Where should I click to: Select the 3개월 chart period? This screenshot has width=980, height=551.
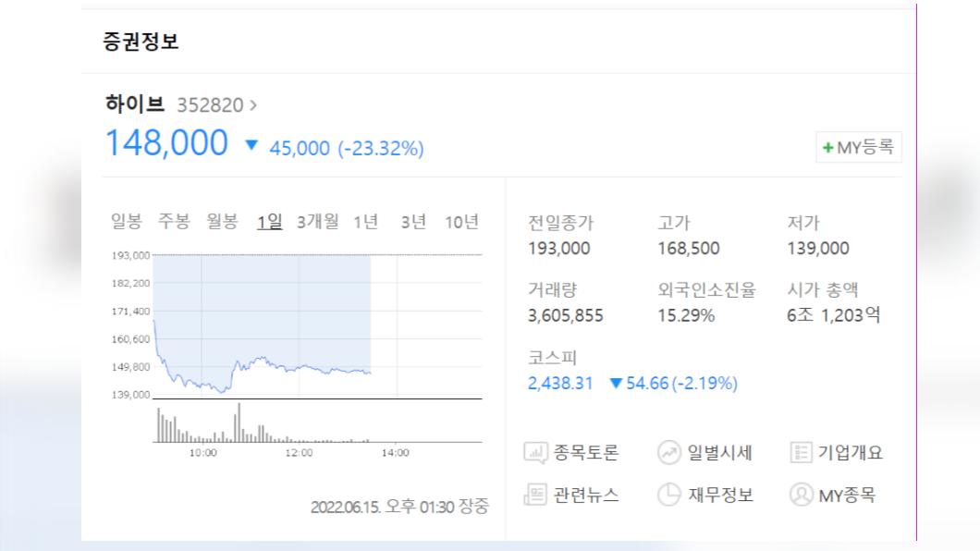[317, 221]
